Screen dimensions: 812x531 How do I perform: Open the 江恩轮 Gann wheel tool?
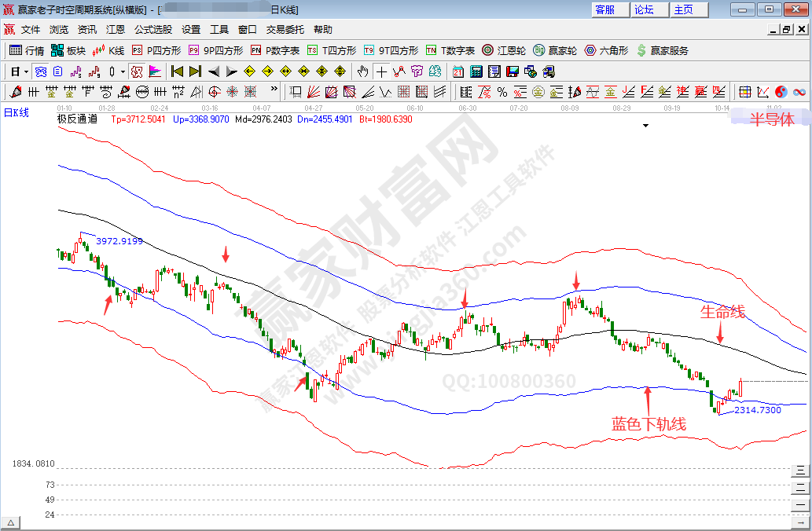503,50
